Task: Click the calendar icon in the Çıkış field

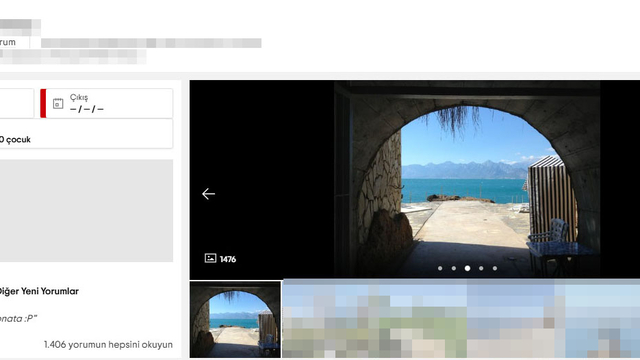Action: pyautogui.click(x=58, y=104)
